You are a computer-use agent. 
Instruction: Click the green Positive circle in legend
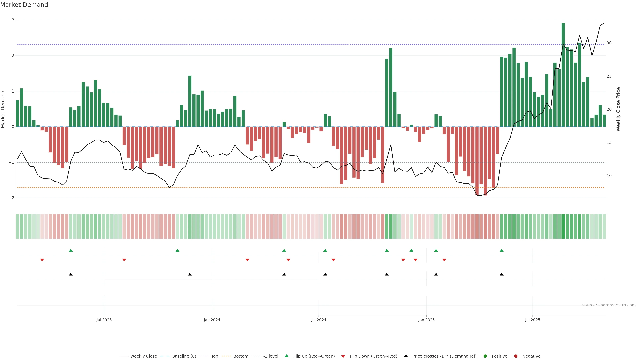[485, 356]
